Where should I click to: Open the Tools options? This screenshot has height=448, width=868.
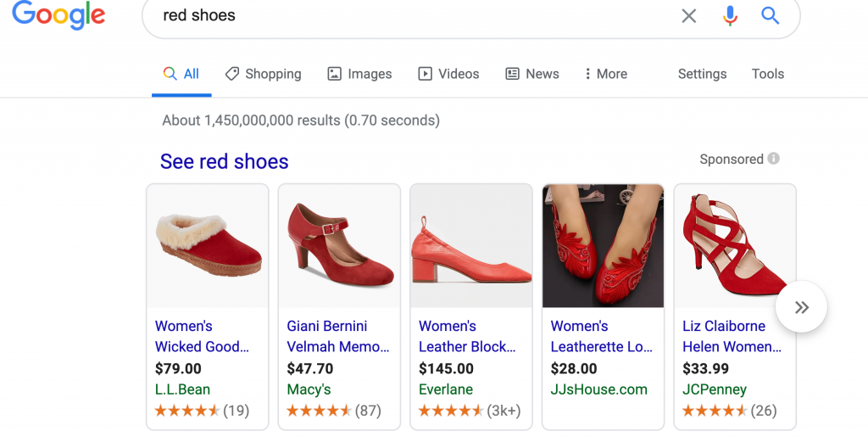pos(768,74)
